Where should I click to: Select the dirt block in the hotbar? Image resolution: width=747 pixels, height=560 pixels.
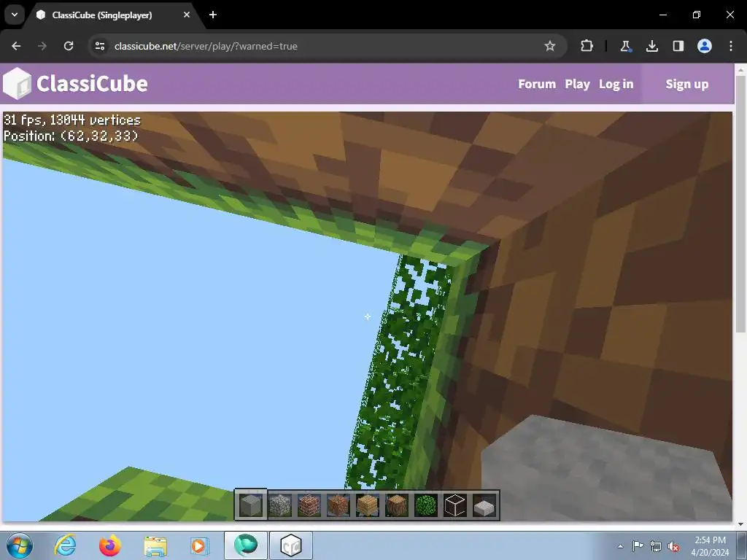338,505
